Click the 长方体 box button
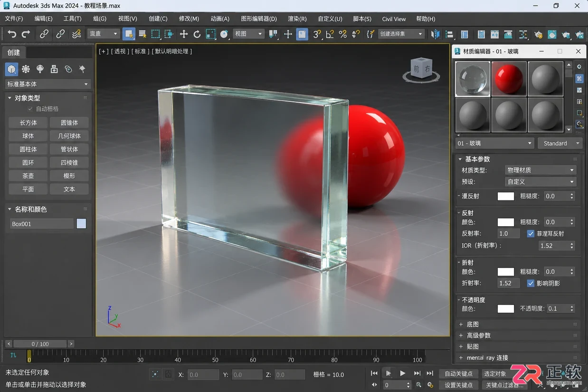The image size is (588, 392). pos(28,123)
